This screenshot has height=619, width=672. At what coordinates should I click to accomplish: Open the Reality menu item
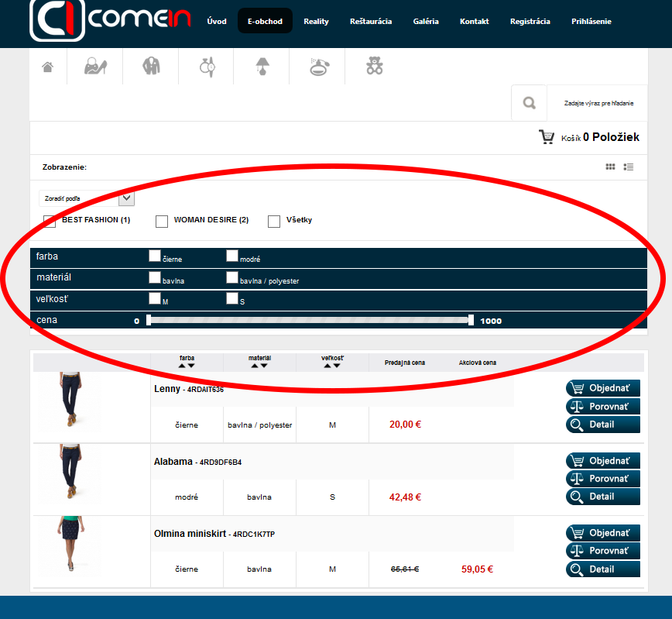click(316, 21)
